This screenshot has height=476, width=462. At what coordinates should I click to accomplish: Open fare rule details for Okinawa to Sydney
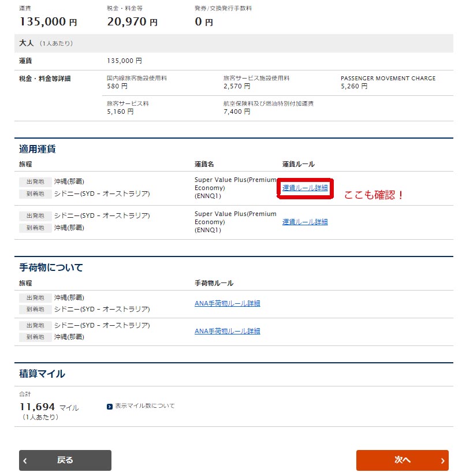[x=305, y=188]
